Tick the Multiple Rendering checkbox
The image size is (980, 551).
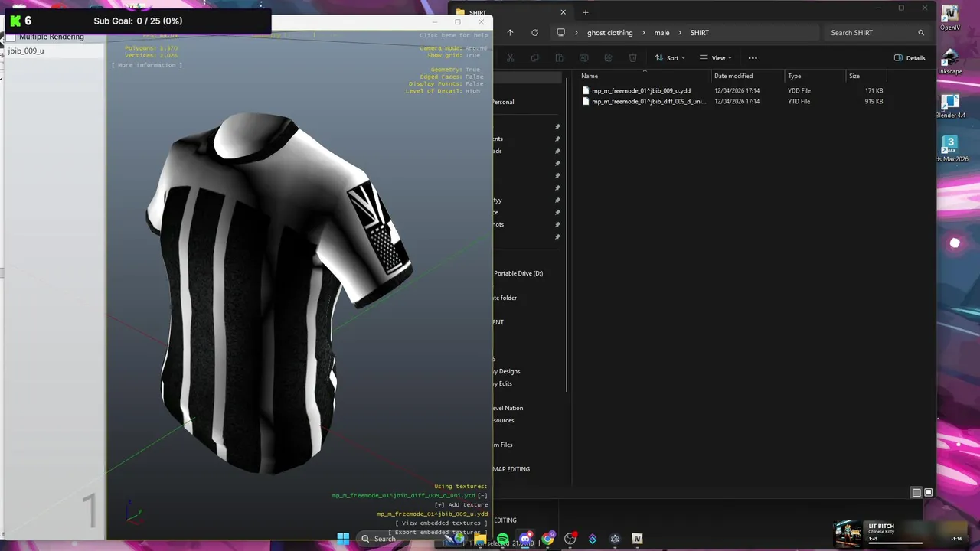pos(11,37)
